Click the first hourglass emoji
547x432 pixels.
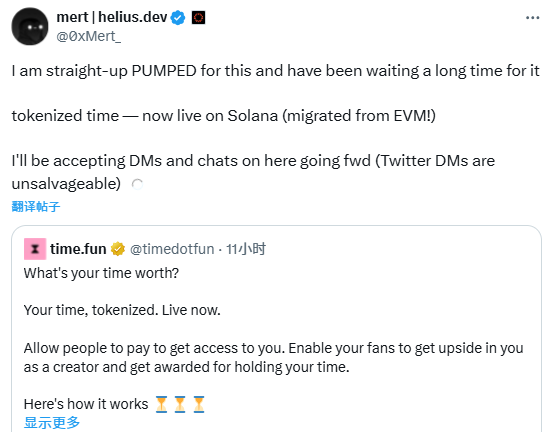(161, 404)
